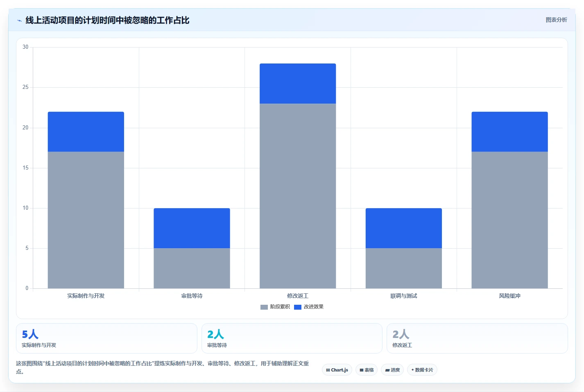Click the y-axis value 10
584x392 pixels.
tap(25, 208)
